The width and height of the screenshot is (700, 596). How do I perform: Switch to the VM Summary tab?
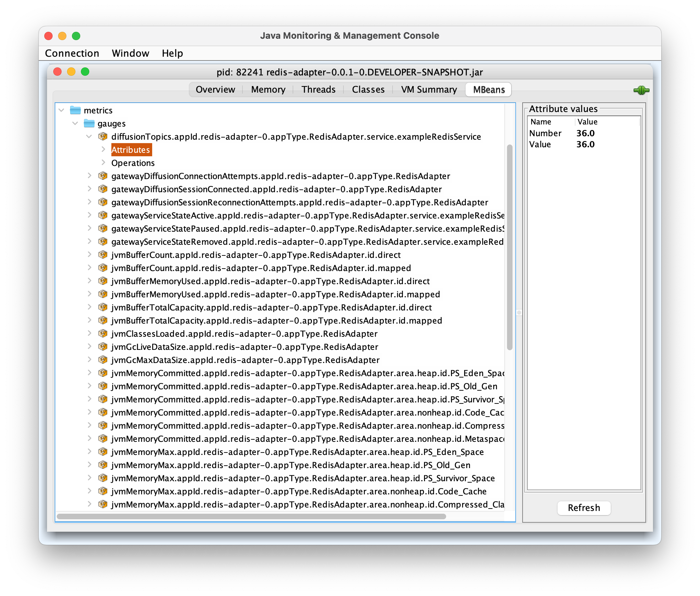429,89
